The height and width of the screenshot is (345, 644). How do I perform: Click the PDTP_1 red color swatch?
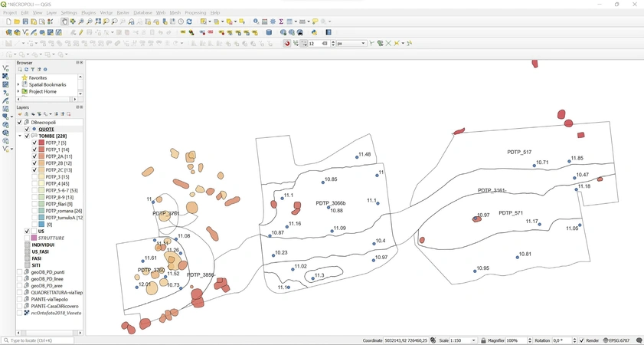(41, 150)
